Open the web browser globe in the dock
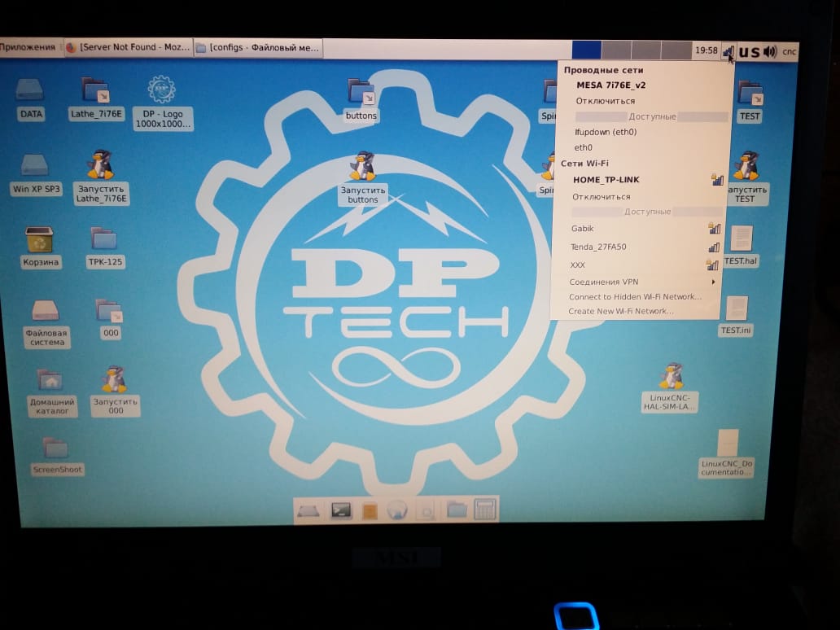840x630 pixels. point(397,510)
